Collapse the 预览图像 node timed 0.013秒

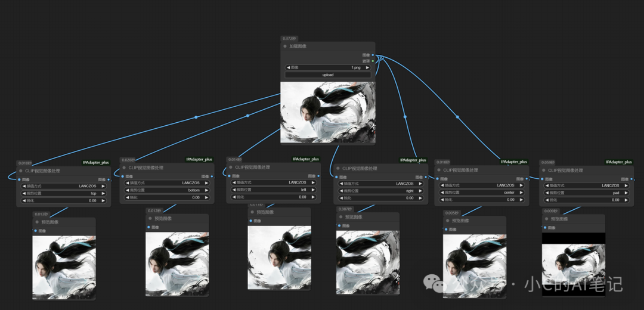[37, 222]
